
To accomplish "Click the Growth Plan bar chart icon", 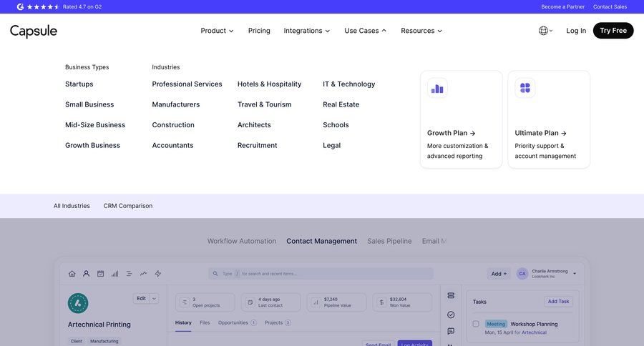I will point(437,88).
